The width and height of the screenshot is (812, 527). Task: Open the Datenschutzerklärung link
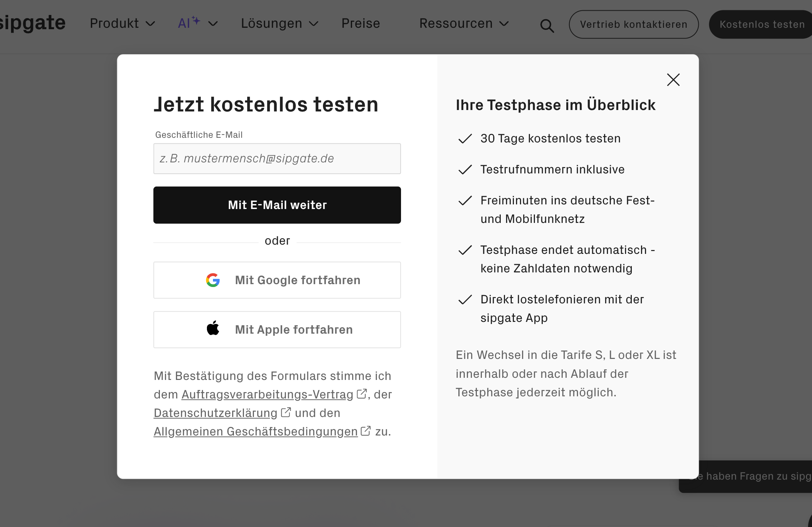click(x=215, y=413)
